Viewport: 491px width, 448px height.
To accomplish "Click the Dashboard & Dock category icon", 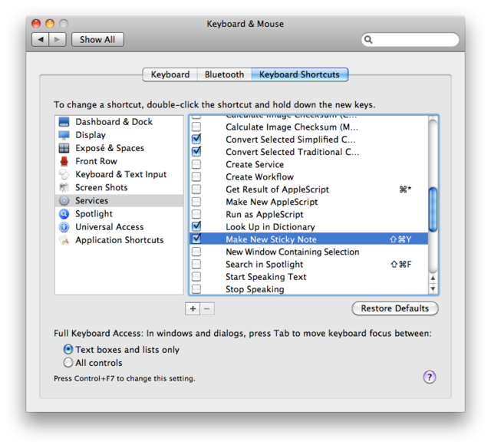I will pyautogui.click(x=64, y=122).
